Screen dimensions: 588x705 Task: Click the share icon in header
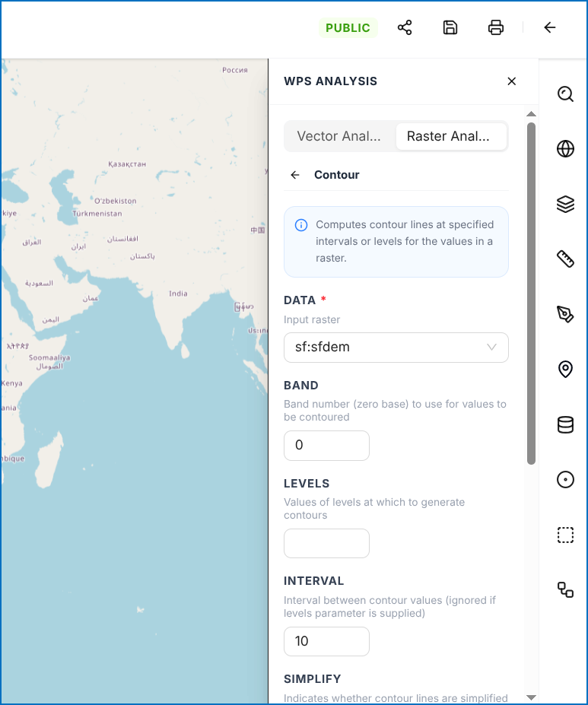click(x=405, y=27)
